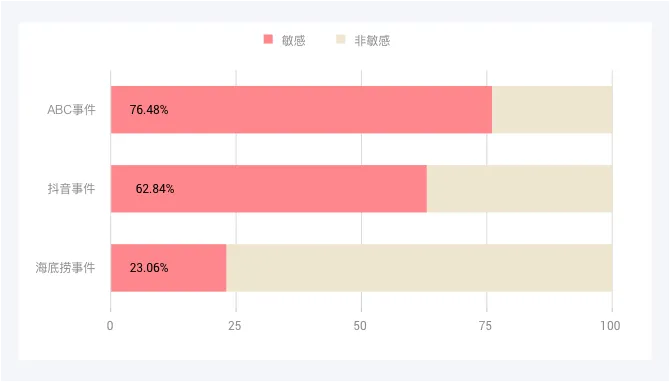Click the 76.48% data label
The image size is (670, 382).
pos(149,110)
